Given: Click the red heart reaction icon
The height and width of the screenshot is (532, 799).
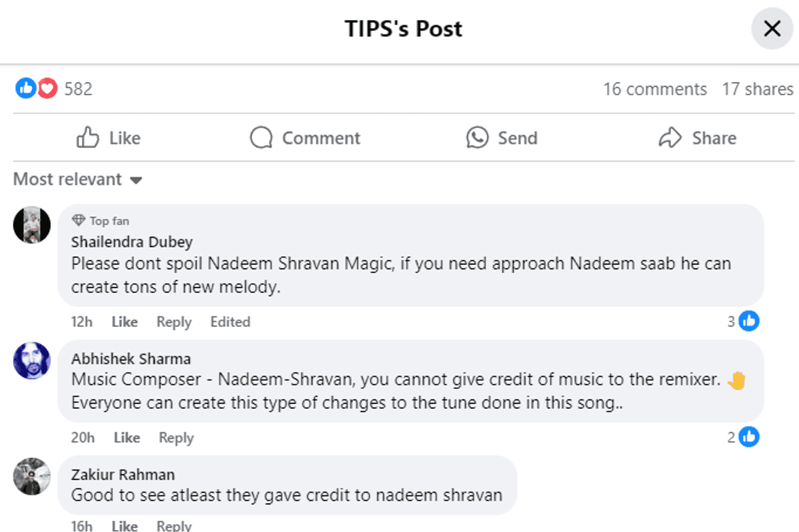Looking at the screenshot, I should click(x=47, y=89).
